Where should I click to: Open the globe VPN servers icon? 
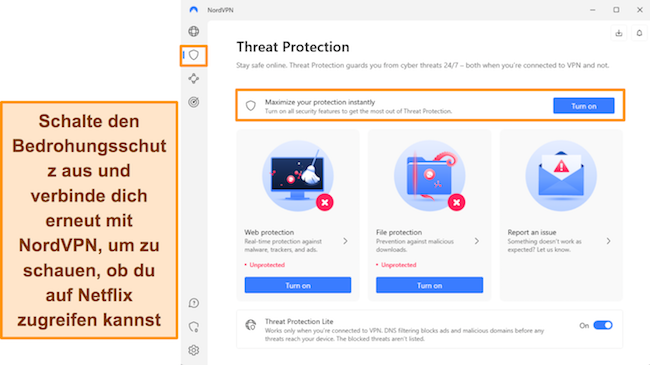pos(194,31)
